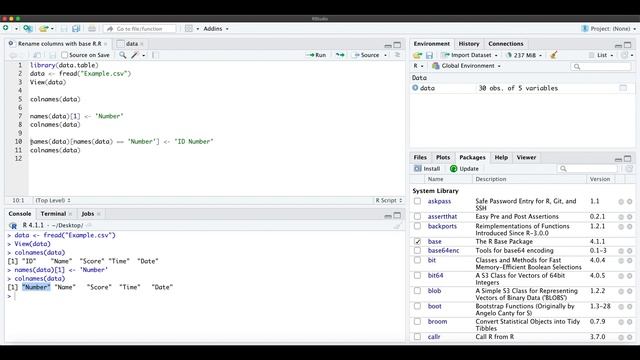This screenshot has height=360, width=640.
Task: Open the backports package link
Action: tap(442, 226)
